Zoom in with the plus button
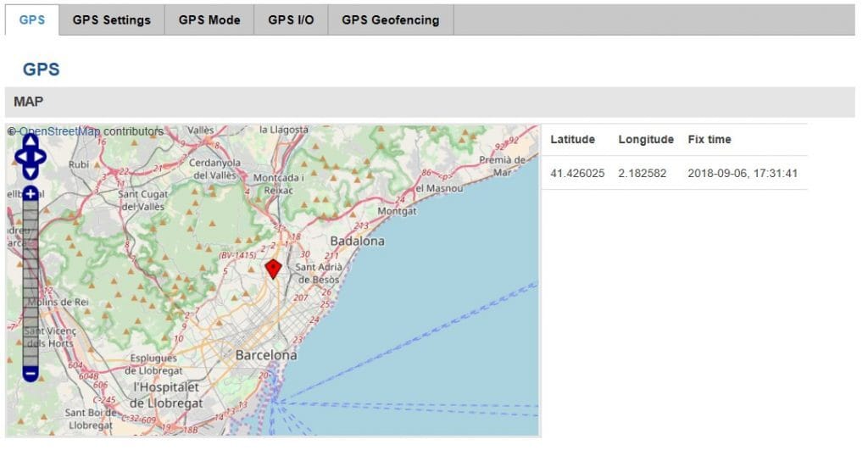Viewport: 868px width, 450px height. [x=31, y=194]
